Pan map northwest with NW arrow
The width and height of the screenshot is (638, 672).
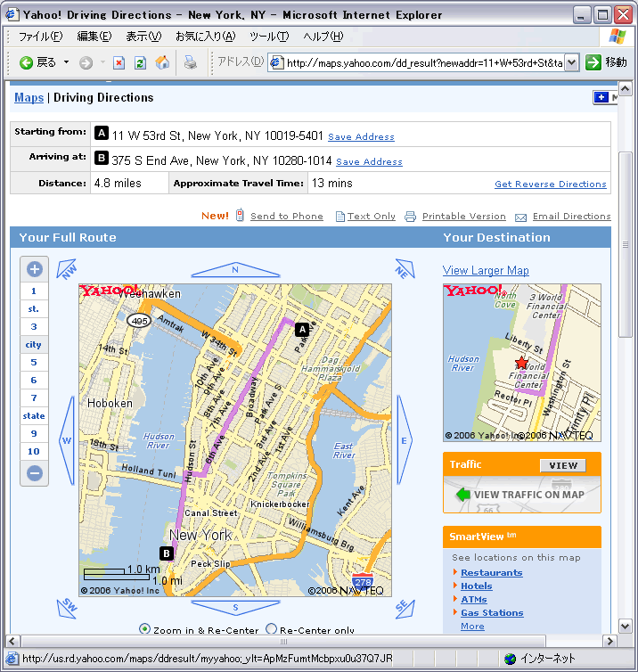[67, 269]
